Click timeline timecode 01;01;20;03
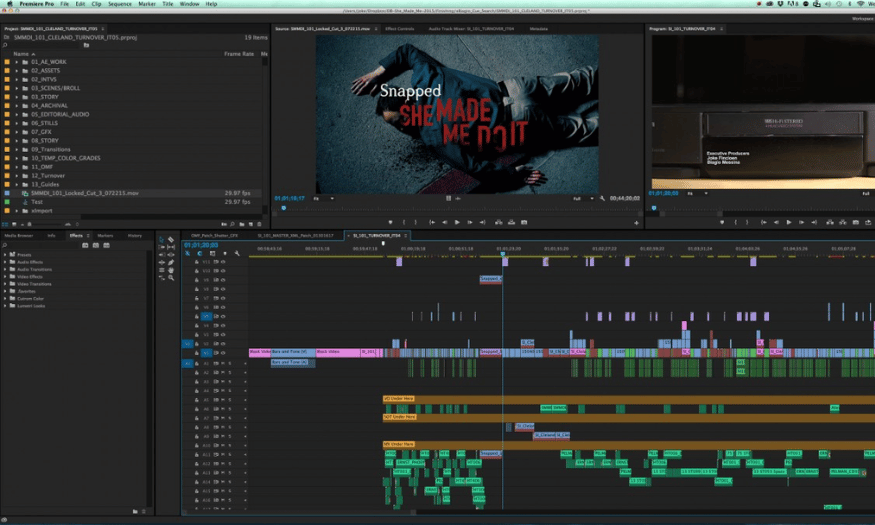 pyautogui.click(x=201, y=245)
